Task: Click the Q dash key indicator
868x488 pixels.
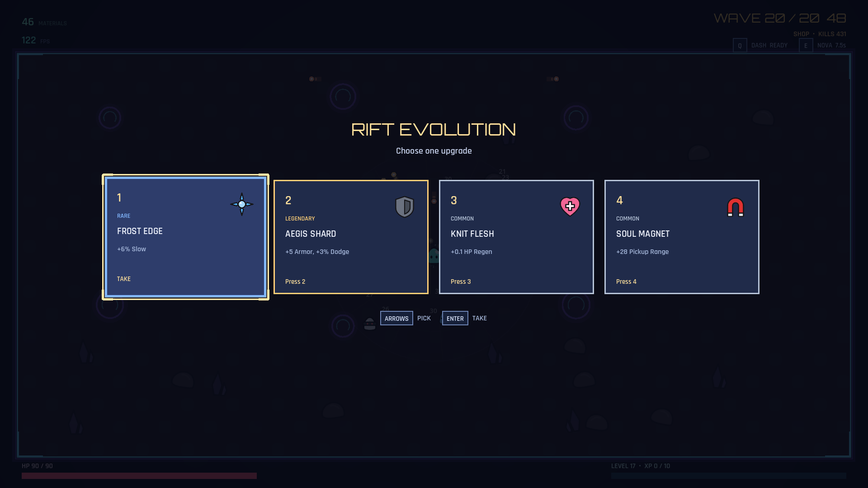Action: (x=740, y=45)
